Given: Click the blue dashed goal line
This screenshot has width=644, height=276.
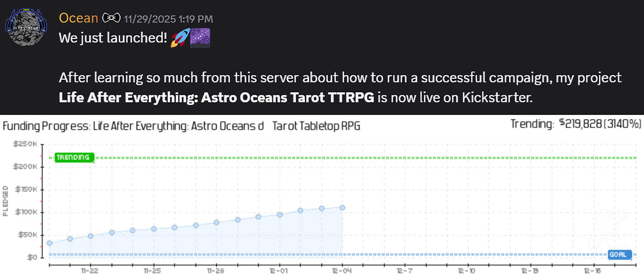Looking at the screenshot, I should click(x=317, y=255).
